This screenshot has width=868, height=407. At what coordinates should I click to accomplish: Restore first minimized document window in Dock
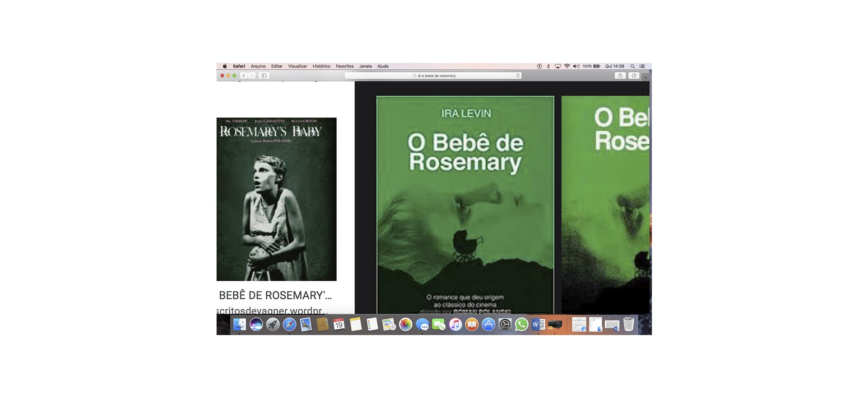pyautogui.click(x=579, y=324)
